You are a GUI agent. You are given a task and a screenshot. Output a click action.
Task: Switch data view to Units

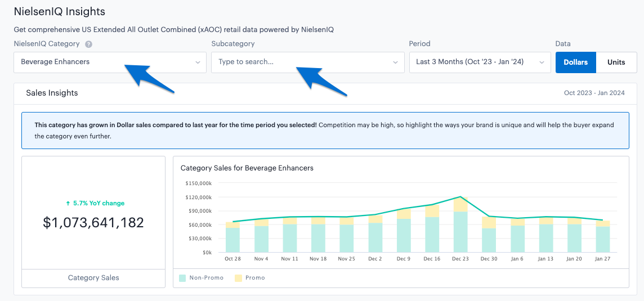616,62
